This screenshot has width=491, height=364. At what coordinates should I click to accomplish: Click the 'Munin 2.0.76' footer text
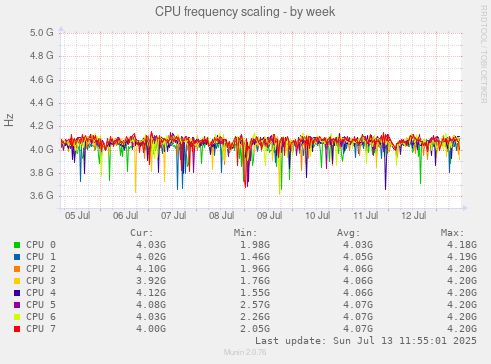coord(245,353)
